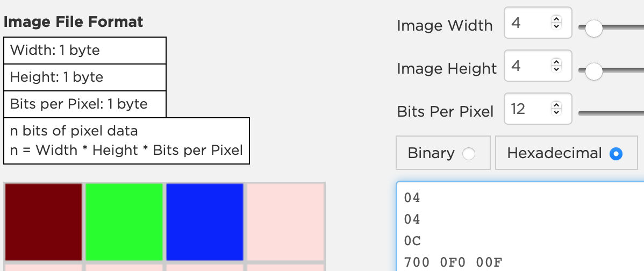The width and height of the screenshot is (644, 271).
Task: Click the Image Height number field
Action: pyautogui.click(x=527, y=66)
